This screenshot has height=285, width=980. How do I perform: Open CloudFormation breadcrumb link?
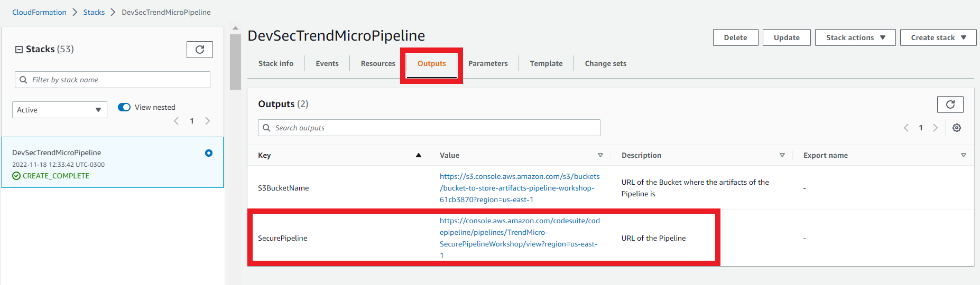tap(39, 12)
